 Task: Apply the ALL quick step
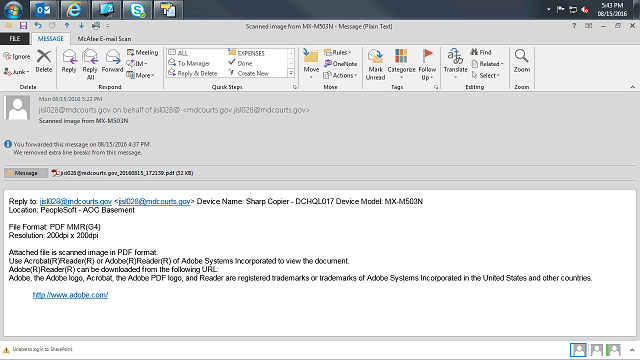[x=178, y=53]
